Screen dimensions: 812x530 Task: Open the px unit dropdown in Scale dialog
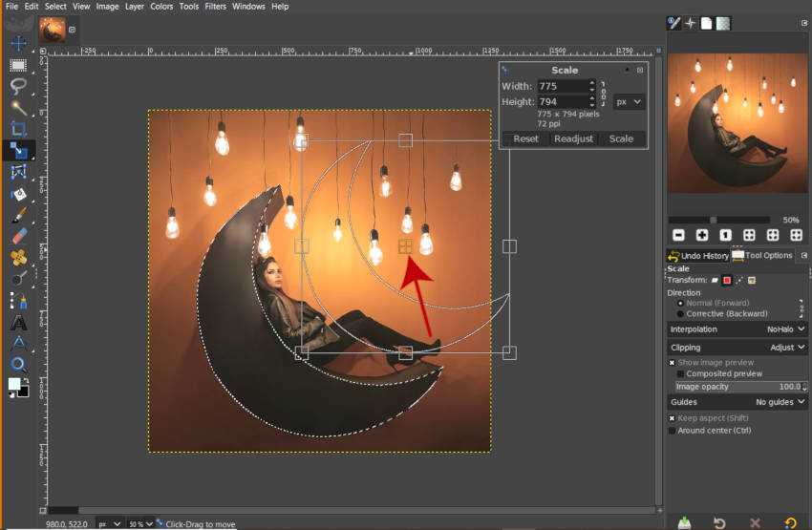(x=629, y=101)
